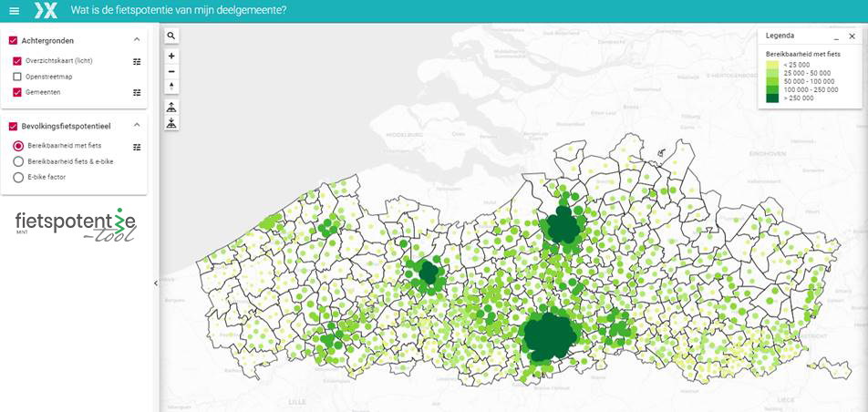Image resolution: width=868 pixels, height=412 pixels.
Task: Uncheck the Overzichtskaart (licht) layer
Action: [x=17, y=61]
